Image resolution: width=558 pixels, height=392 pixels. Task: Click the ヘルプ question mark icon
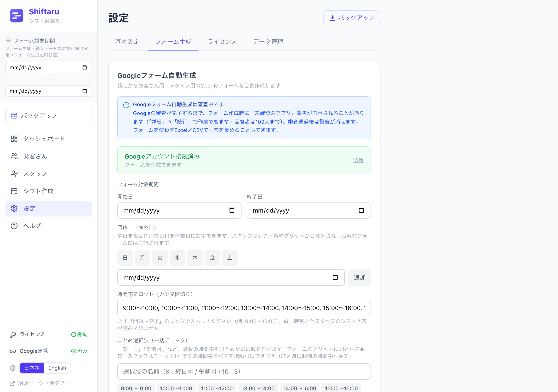click(x=14, y=226)
